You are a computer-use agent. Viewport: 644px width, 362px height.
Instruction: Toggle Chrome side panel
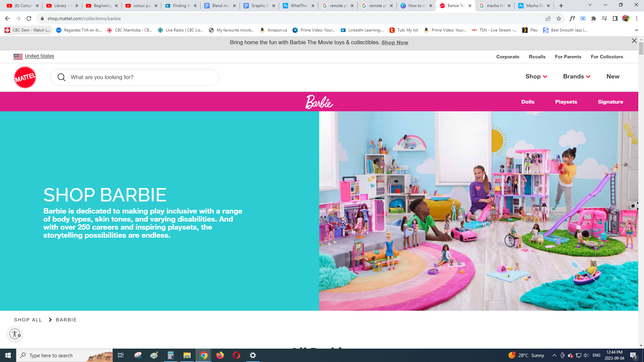click(615, 18)
